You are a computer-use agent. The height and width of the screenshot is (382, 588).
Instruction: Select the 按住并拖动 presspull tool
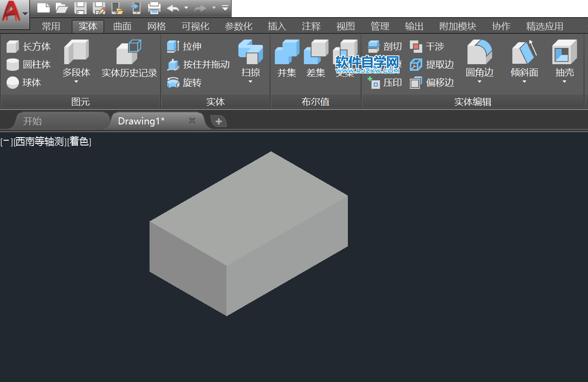coord(199,64)
